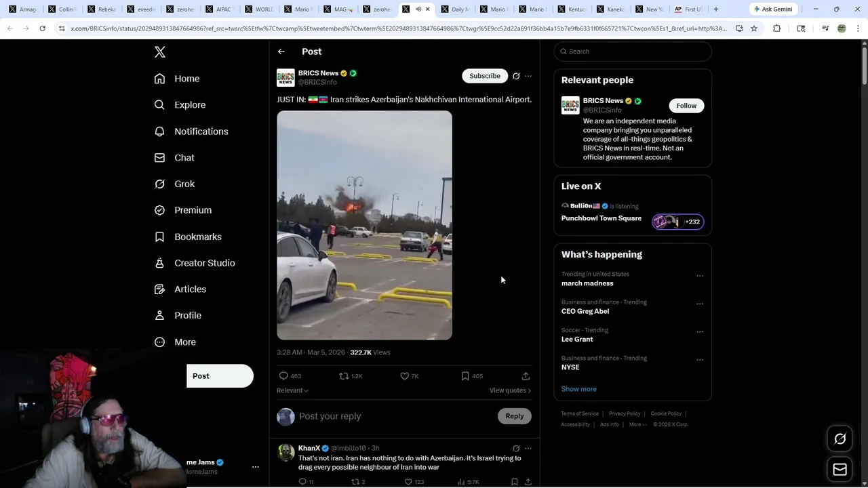
Task: Bookmark the post with 405 bookmarks
Action: [x=465, y=376]
